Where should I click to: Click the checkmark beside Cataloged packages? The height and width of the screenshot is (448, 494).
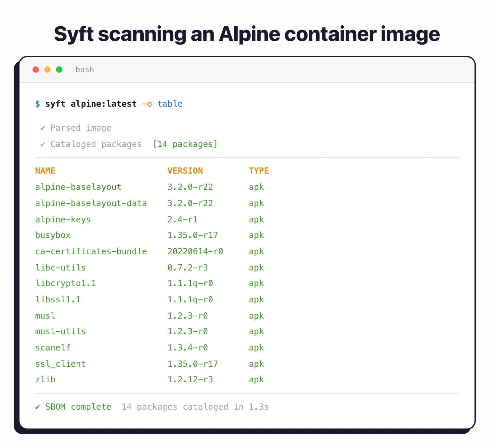(42, 144)
